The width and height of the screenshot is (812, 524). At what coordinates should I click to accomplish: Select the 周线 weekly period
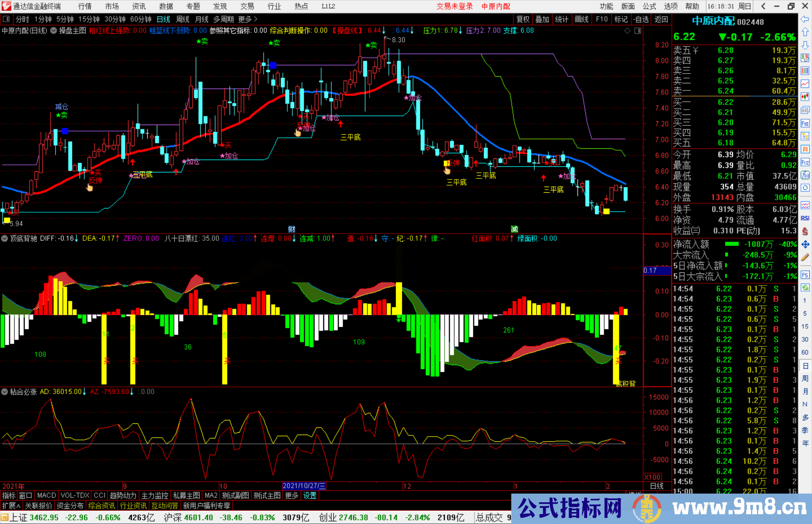pyautogui.click(x=183, y=19)
